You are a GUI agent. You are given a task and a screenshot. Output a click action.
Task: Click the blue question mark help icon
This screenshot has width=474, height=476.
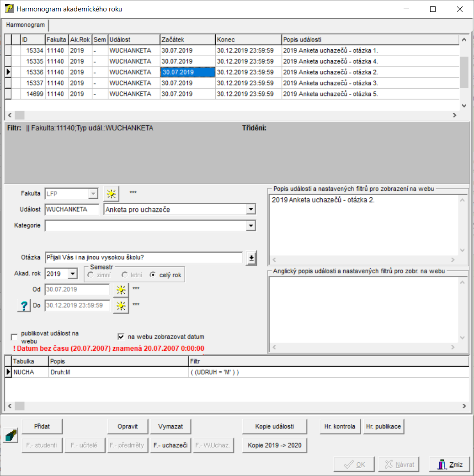(x=23, y=306)
